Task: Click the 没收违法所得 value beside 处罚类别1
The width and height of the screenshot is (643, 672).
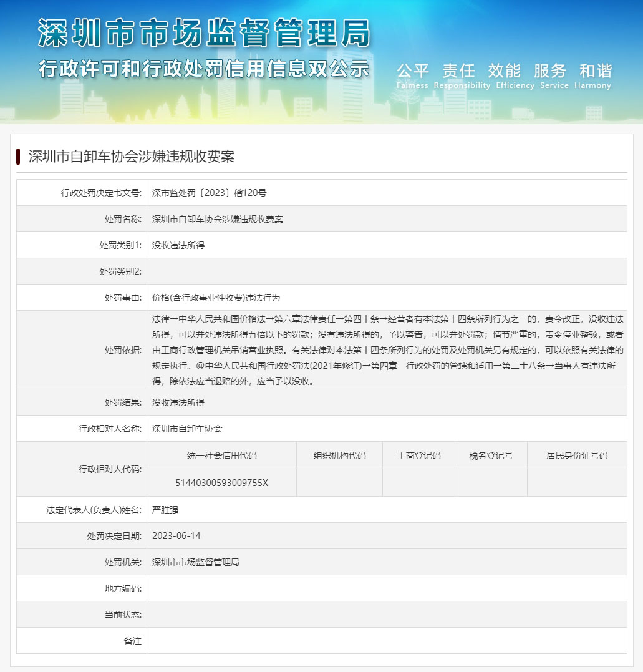Action: 178,245
